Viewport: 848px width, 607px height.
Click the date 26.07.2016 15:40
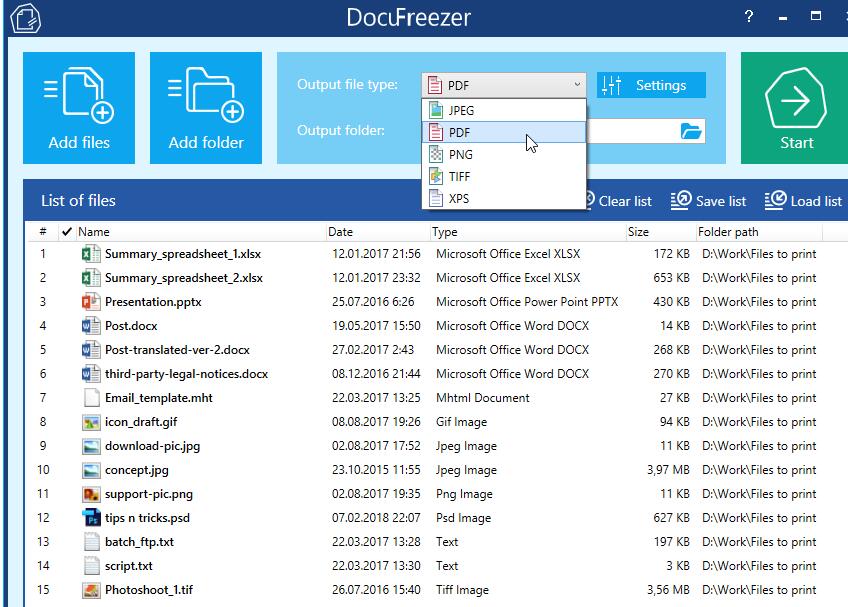376,590
